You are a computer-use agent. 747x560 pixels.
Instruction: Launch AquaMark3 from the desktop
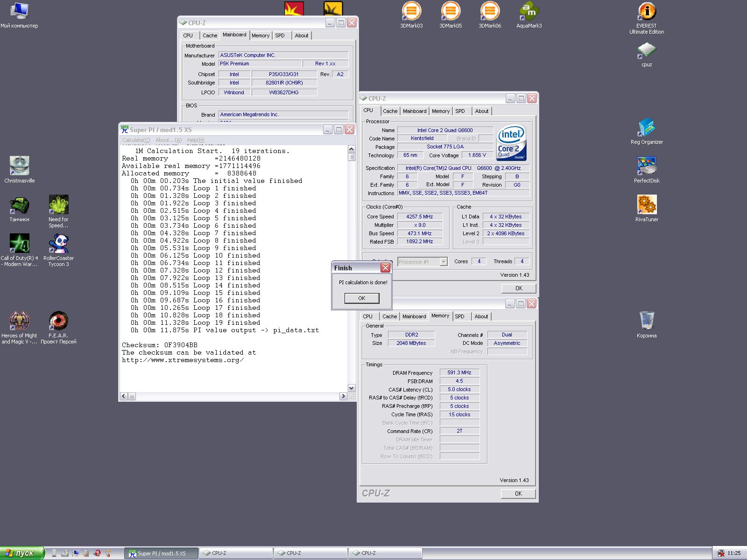(529, 14)
